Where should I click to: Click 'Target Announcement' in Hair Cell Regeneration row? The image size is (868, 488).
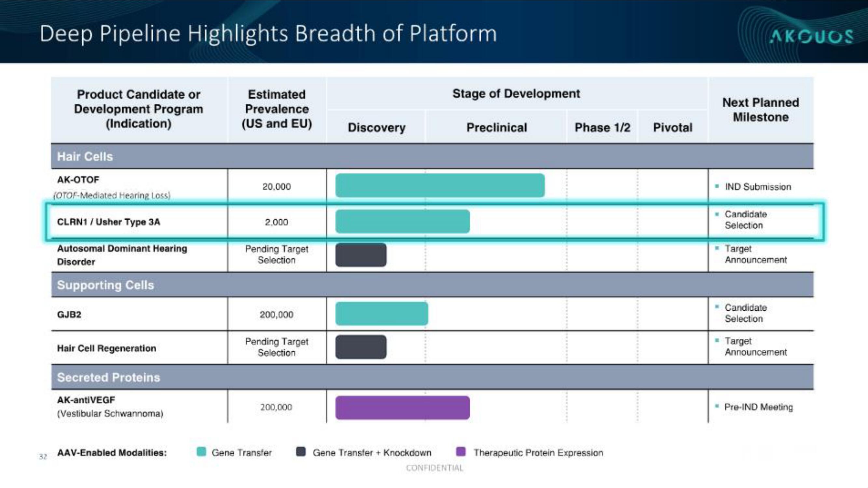click(756, 346)
